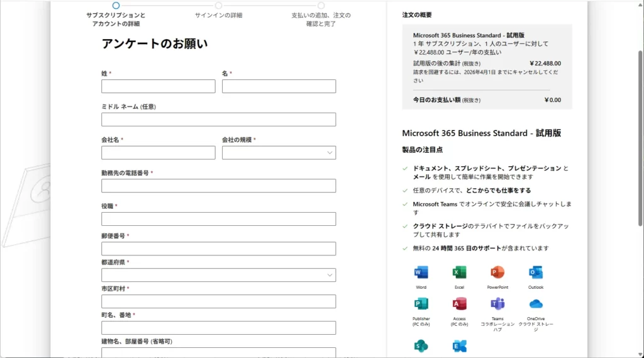Image resolution: width=644 pixels, height=358 pixels.
Task: Click the Teams app icon
Action: [497, 304]
